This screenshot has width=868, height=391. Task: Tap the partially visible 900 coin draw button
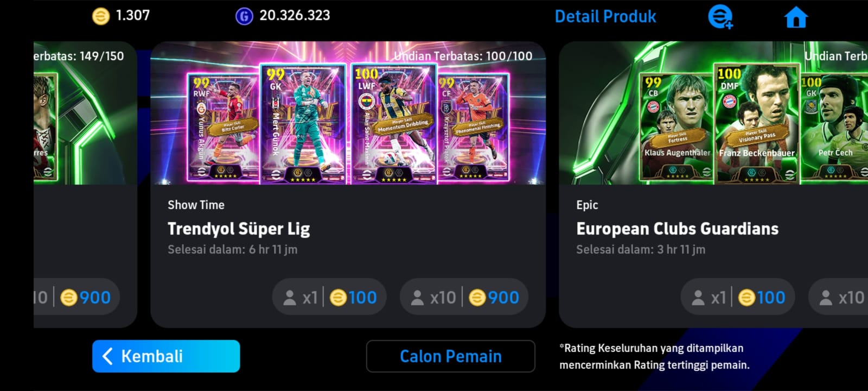coord(76,297)
